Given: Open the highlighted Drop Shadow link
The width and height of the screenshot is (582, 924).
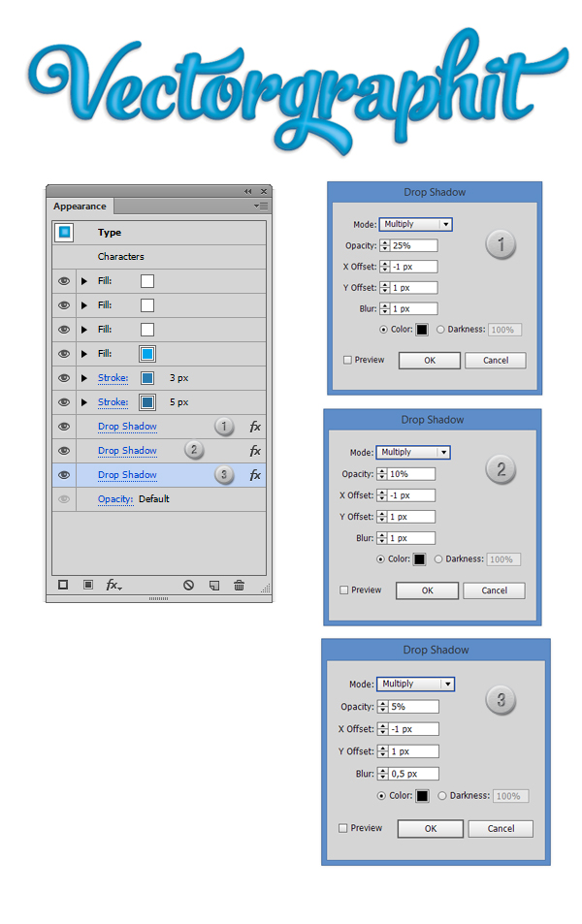Looking at the screenshot, I should pos(127,475).
